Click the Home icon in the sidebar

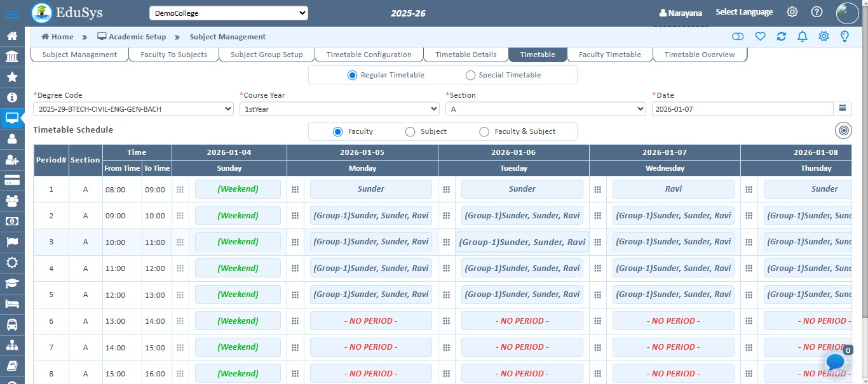pyautogui.click(x=13, y=37)
